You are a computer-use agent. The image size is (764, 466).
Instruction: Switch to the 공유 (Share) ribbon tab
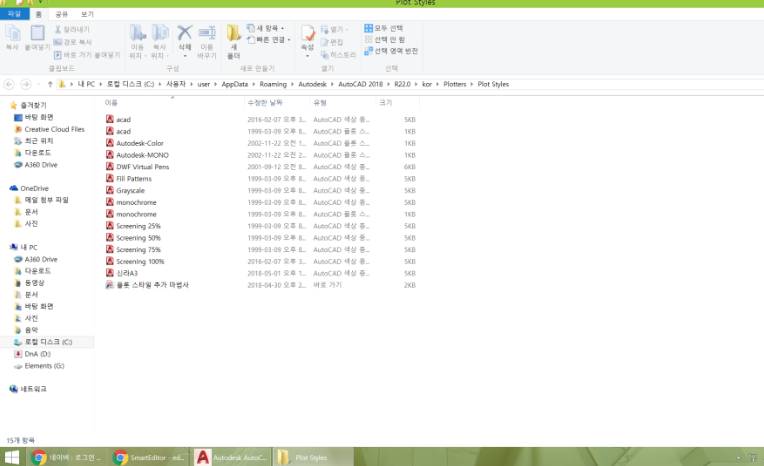pos(61,14)
